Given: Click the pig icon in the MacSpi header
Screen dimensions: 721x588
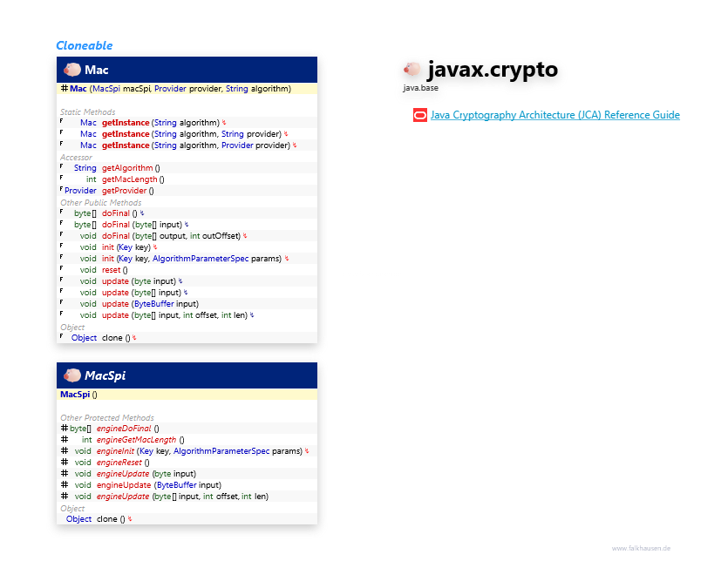Looking at the screenshot, I should (x=72, y=375).
